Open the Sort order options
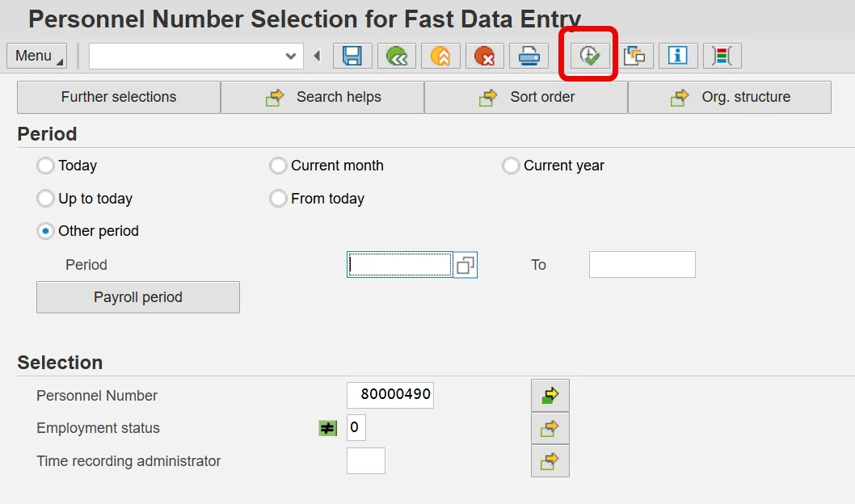Image resolution: width=855 pixels, height=504 pixels. pos(526,97)
